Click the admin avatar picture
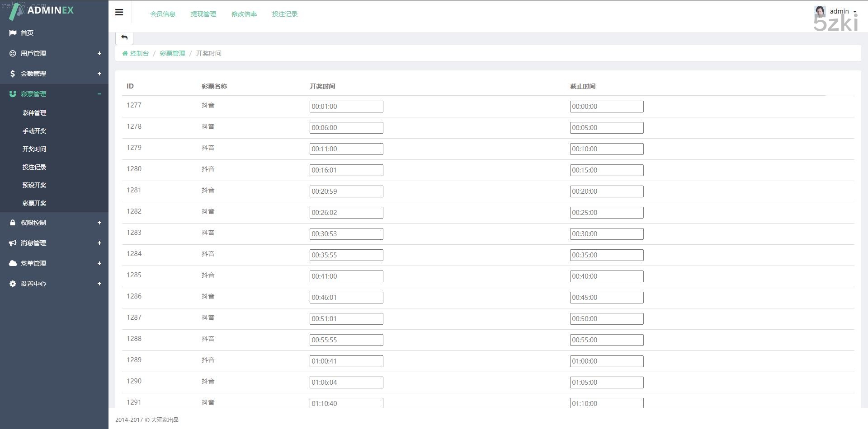868x429 pixels. (820, 11)
